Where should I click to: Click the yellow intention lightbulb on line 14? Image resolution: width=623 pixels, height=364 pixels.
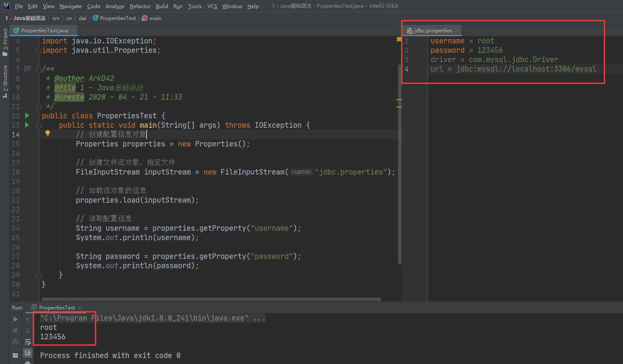coord(48,134)
